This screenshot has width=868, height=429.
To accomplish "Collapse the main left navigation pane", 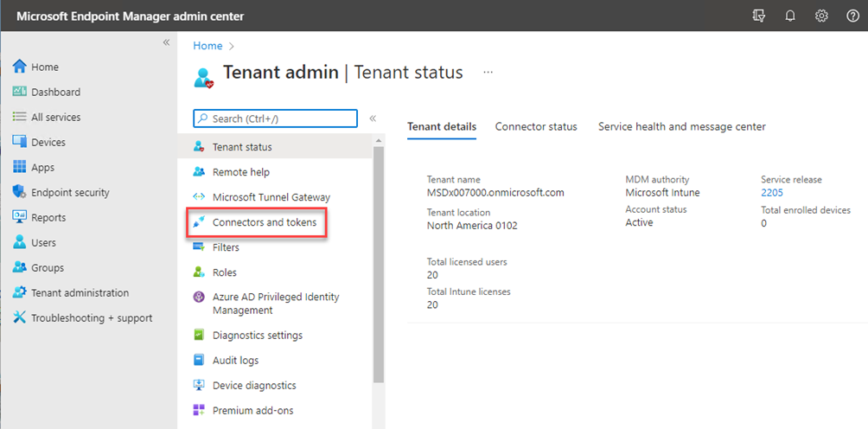I will [166, 42].
